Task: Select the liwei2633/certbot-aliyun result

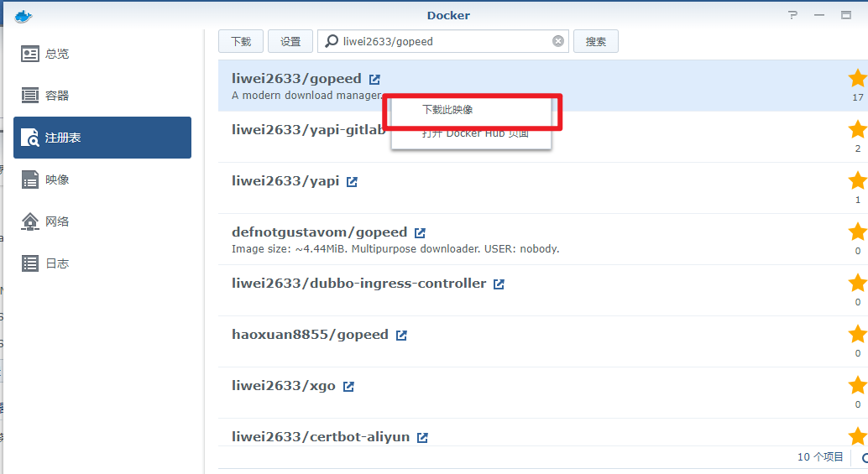Action: click(x=543, y=433)
